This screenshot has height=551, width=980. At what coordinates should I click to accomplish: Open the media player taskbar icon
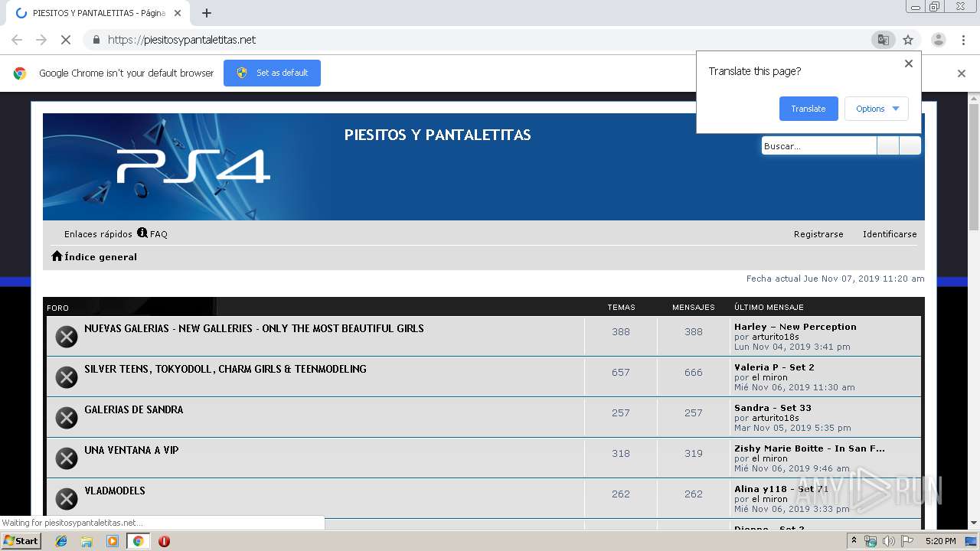coord(113,541)
